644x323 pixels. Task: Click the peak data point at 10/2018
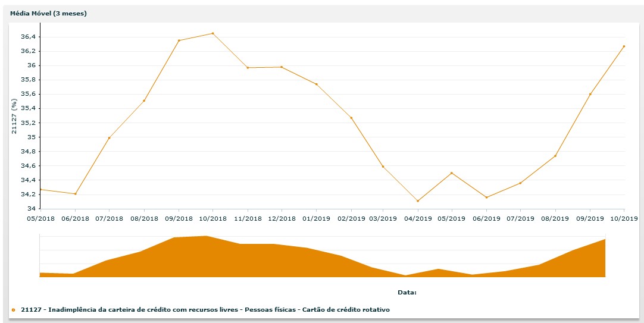[x=212, y=33]
